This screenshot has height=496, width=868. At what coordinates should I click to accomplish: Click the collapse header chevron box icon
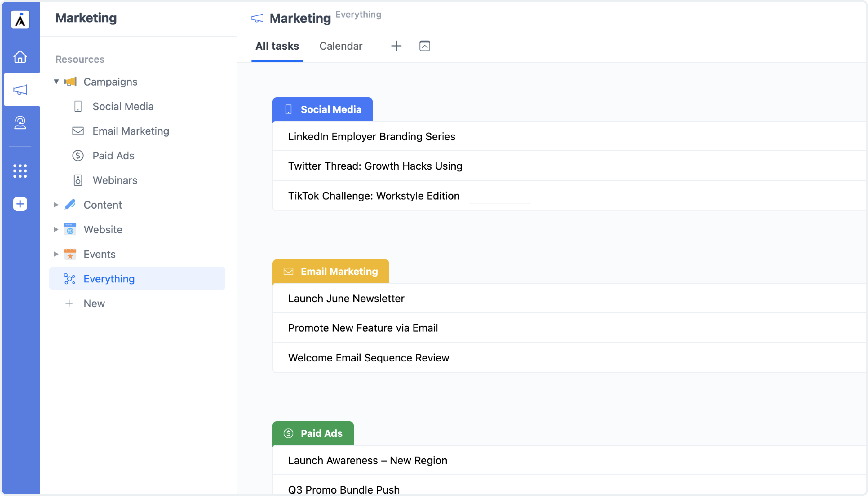[424, 46]
